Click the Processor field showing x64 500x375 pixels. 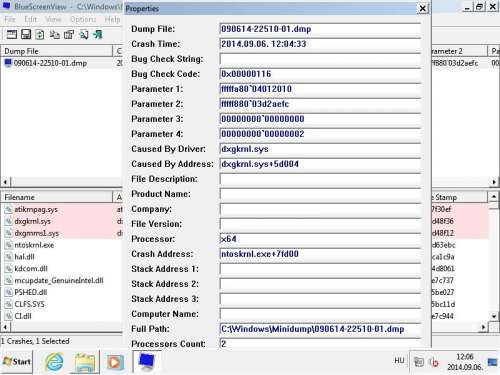pos(320,239)
